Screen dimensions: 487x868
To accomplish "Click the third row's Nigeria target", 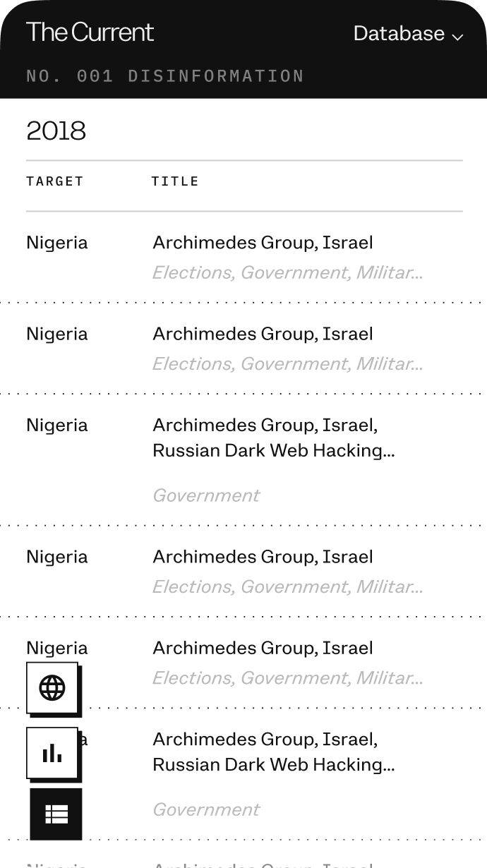I will pyautogui.click(x=57, y=425).
